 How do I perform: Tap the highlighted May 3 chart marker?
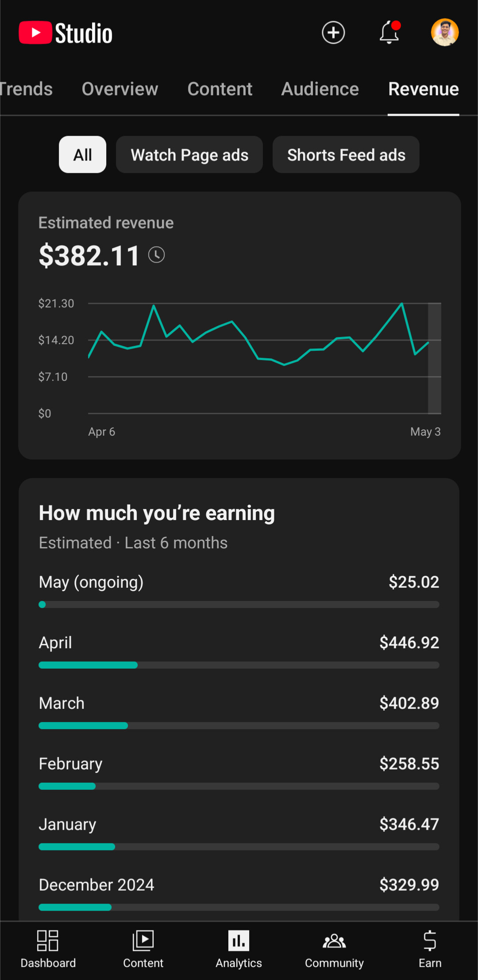click(x=434, y=358)
